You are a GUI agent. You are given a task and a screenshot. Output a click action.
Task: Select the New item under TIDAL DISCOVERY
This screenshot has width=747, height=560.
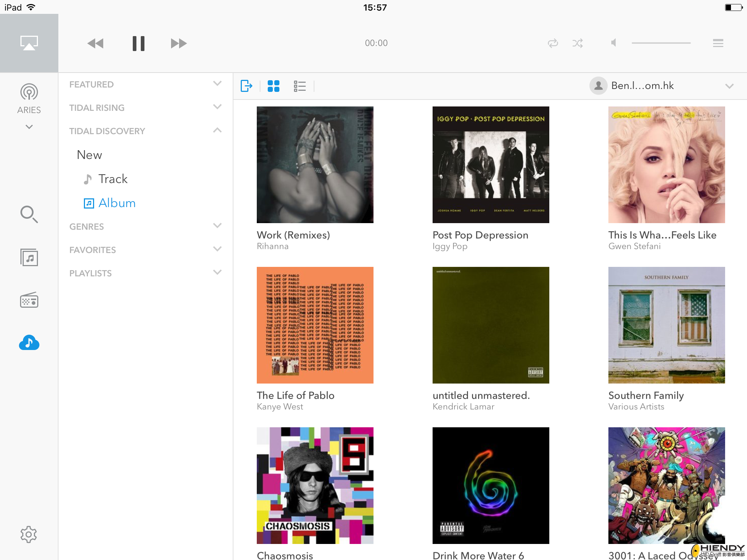tap(89, 155)
